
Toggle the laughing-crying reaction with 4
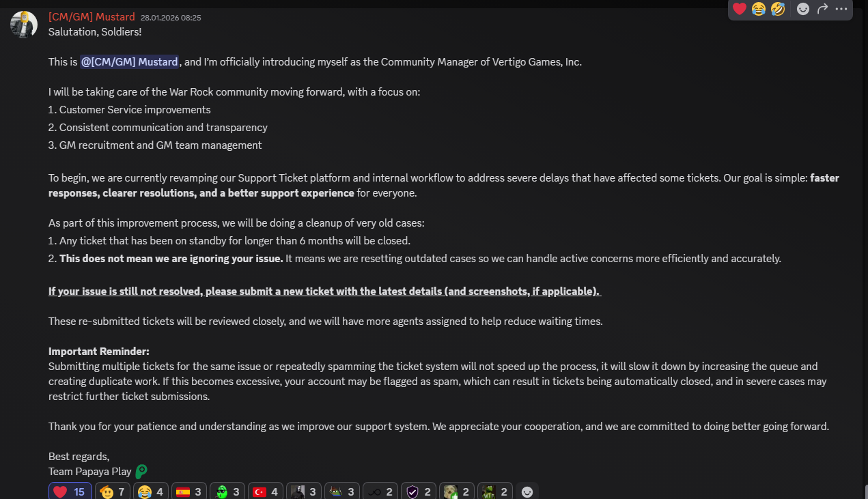[151, 491]
